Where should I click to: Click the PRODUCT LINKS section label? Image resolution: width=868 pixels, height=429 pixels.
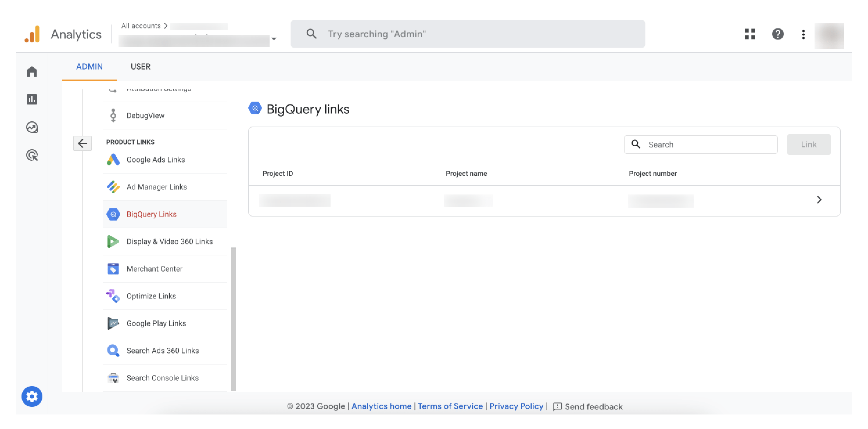(130, 142)
